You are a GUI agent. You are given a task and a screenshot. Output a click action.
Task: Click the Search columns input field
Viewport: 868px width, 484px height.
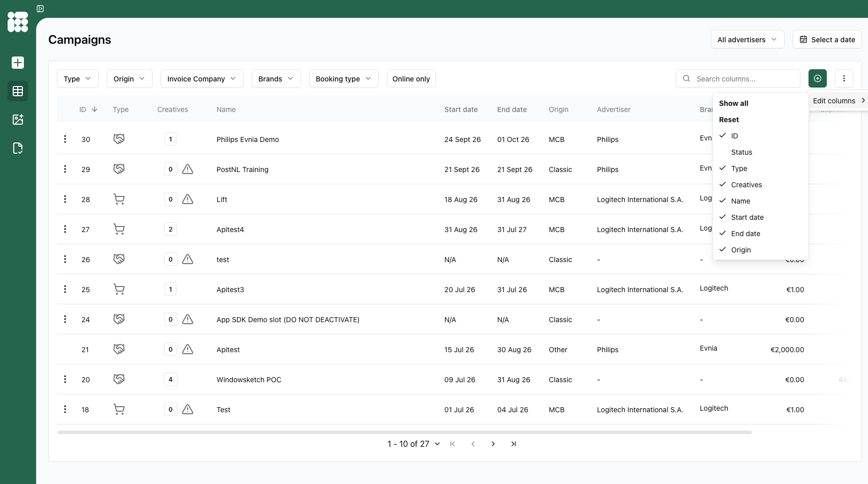[738, 78]
